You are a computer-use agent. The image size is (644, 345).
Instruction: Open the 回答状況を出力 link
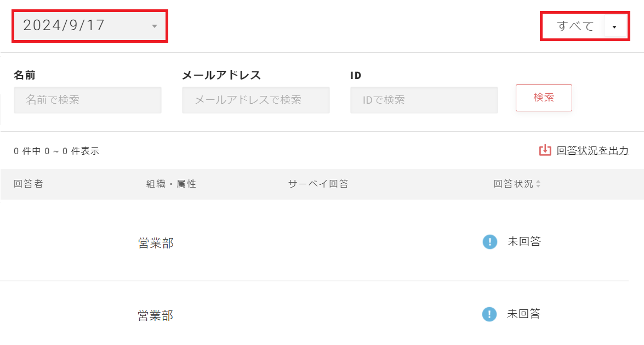click(x=592, y=150)
